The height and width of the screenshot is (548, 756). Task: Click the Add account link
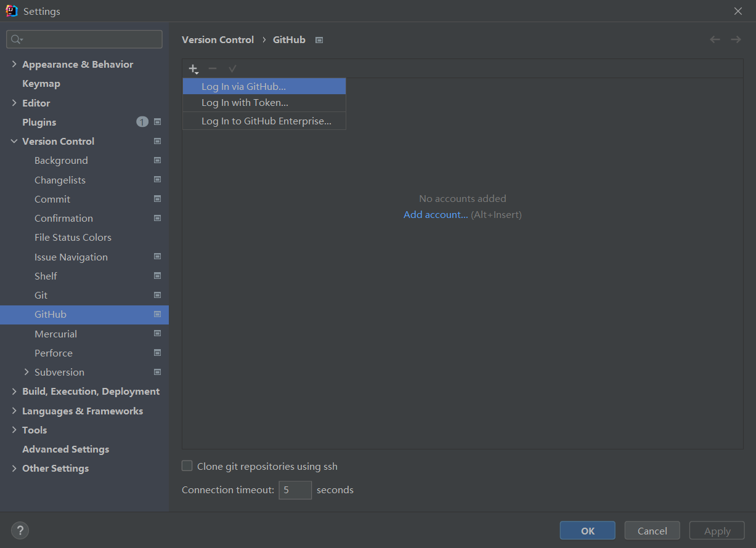coord(436,214)
